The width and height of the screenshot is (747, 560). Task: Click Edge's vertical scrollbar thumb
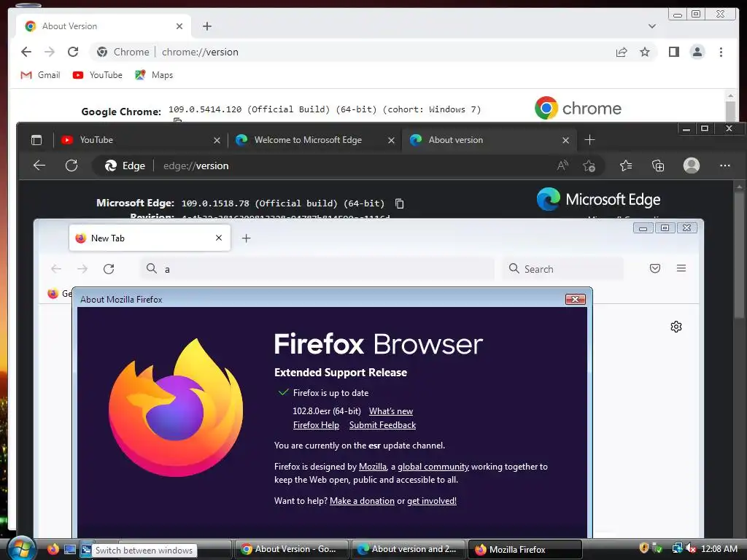[x=739, y=254]
